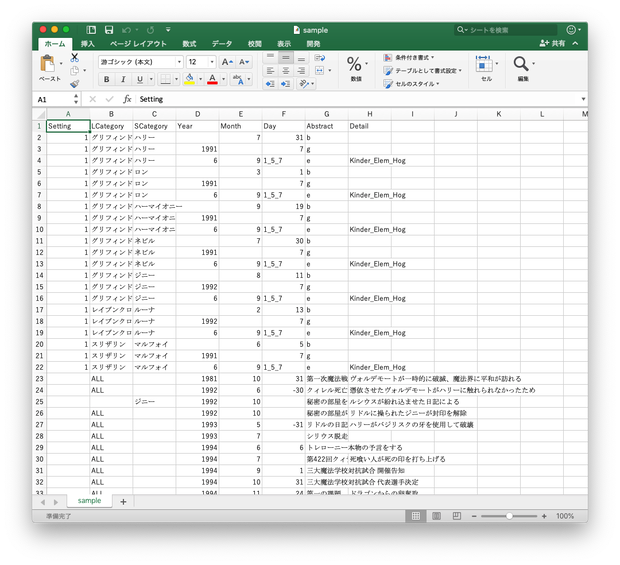Open the font name dropdown
This screenshot has height=565, width=620.
click(x=179, y=62)
